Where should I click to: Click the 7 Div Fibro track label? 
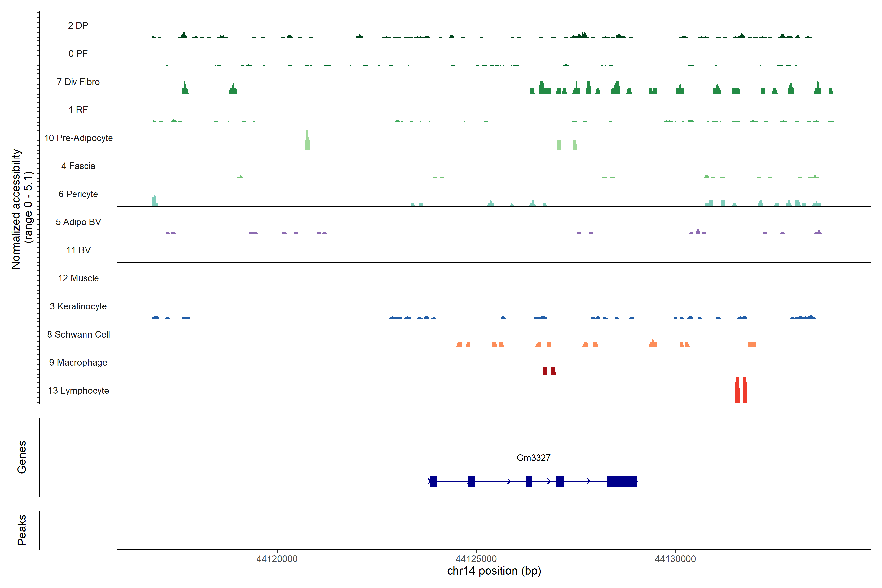point(78,82)
